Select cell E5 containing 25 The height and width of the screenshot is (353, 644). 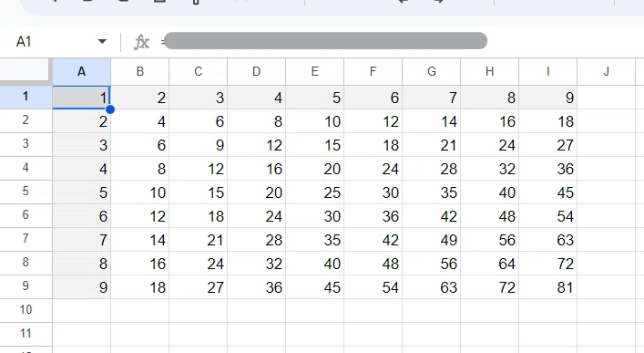[x=314, y=192]
